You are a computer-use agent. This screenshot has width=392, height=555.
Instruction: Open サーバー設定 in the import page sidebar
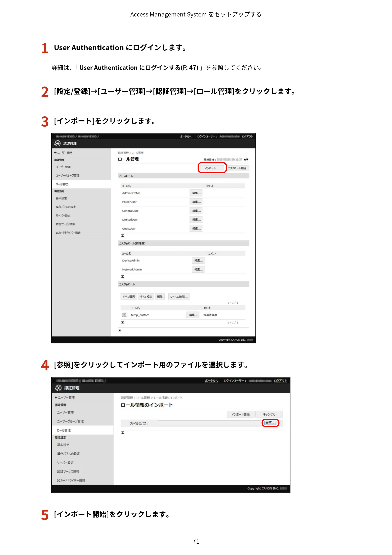(x=65, y=463)
